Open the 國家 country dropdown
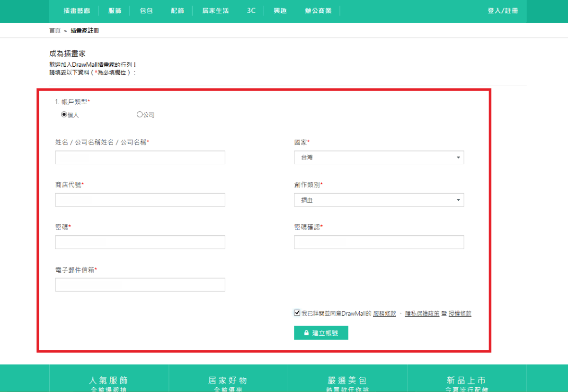The width and height of the screenshot is (568, 392). 379,157
